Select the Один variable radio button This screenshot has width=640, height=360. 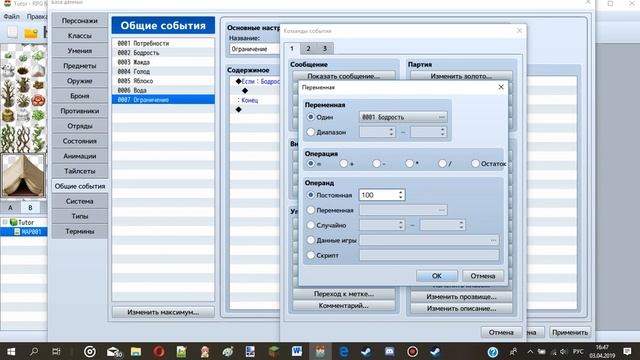click(x=311, y=117)
